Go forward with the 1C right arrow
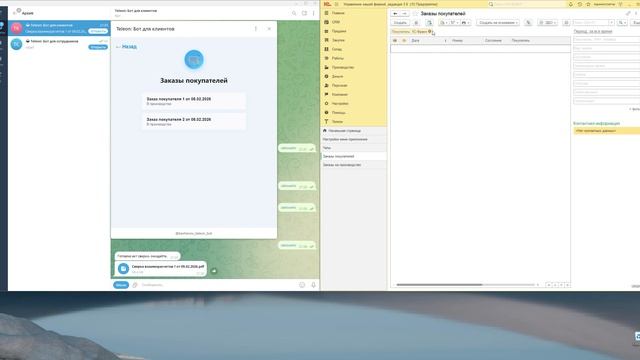The image size is (640, 360). 404,13
